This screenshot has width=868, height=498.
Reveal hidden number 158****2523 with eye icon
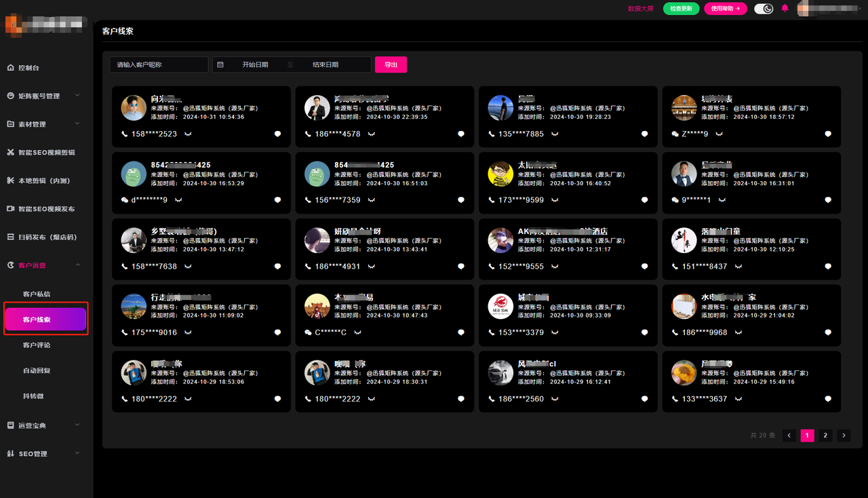(188, 134)
